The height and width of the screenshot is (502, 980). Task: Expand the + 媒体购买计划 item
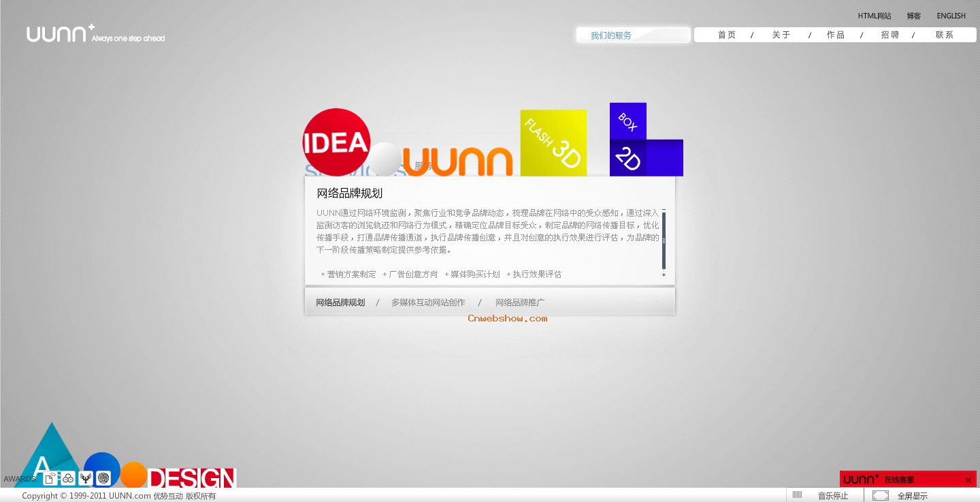(472, 274)
